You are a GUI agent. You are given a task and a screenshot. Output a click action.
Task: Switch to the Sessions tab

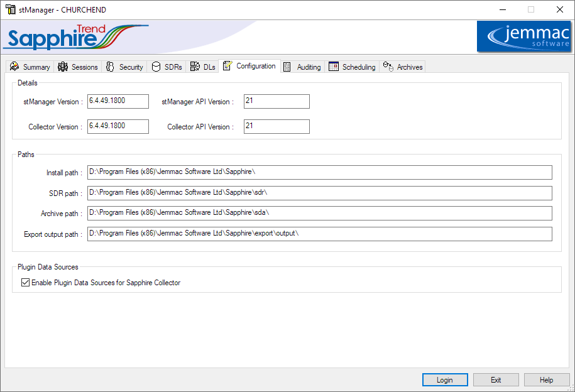click(x=78, y=67)
